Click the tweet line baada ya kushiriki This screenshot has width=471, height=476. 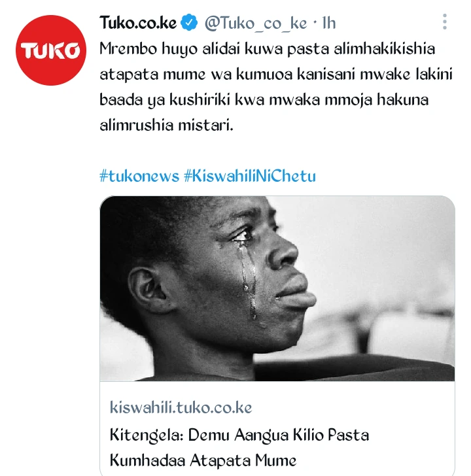click(264, 100)
